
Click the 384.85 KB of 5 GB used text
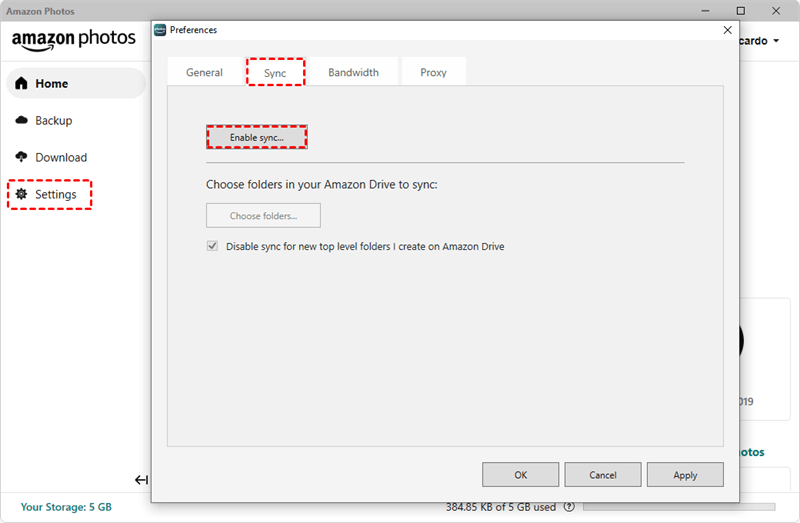[x=501, y=507]
